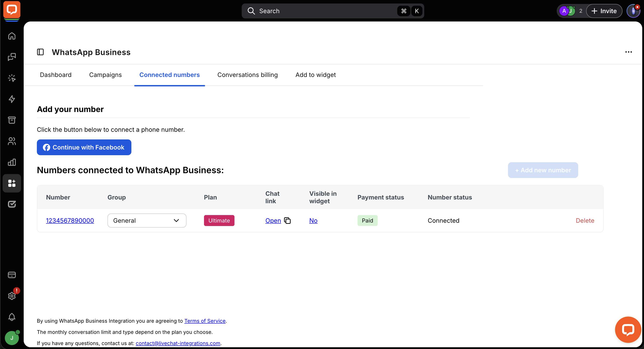Click the Continue with Facebook button
Screen dimensions: 644x349
(x=84, y=147)
